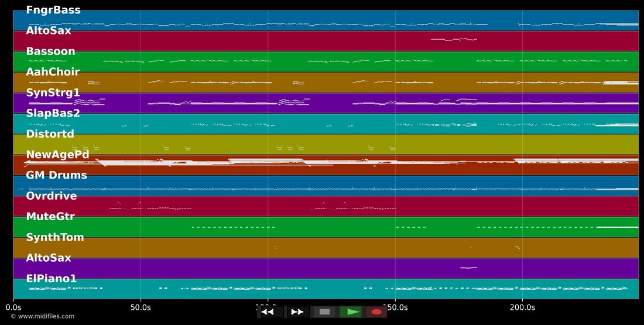
Task: Select the Ovrdrive track label
Action: [x=52, y=196]
